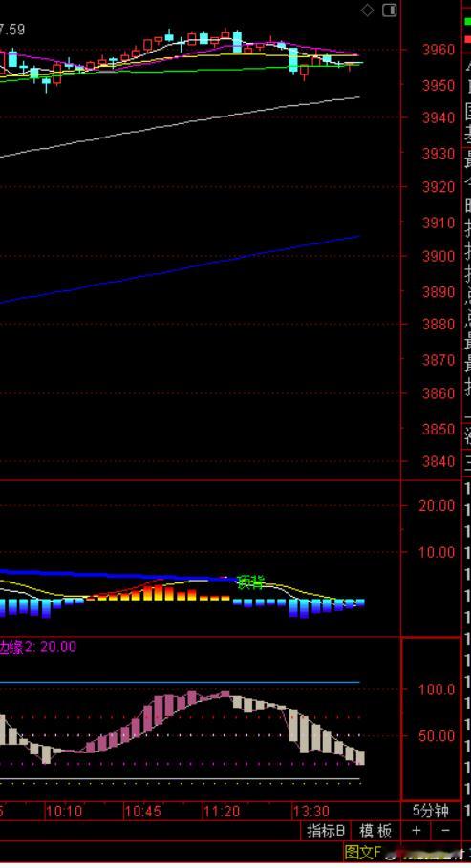Click the 3930 price axis label

[x=438, y=154]
